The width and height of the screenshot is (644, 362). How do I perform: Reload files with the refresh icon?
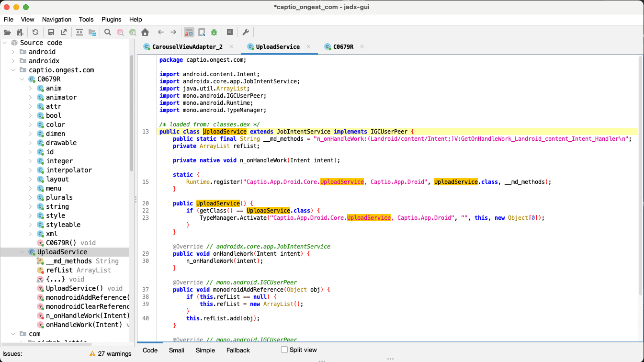35,32
